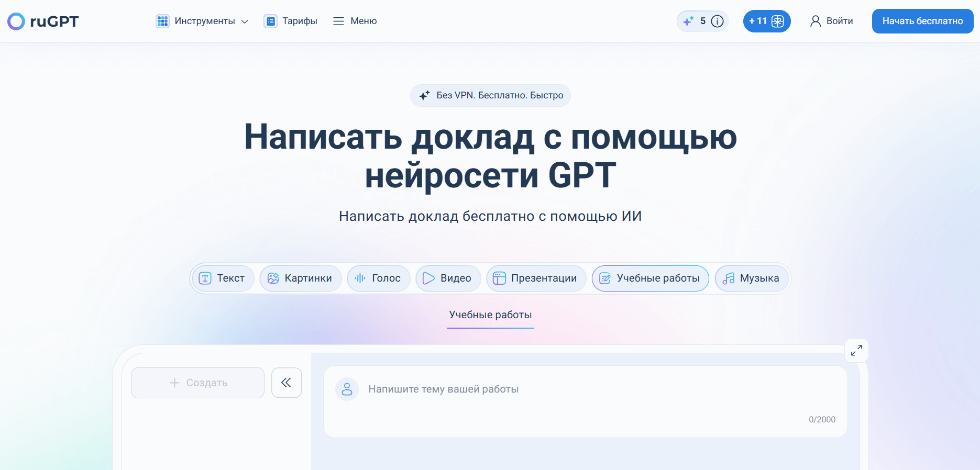The height and width of the screenshot is (470, 980).
Task: Select the Текст category chip
Action: [223, 278]
